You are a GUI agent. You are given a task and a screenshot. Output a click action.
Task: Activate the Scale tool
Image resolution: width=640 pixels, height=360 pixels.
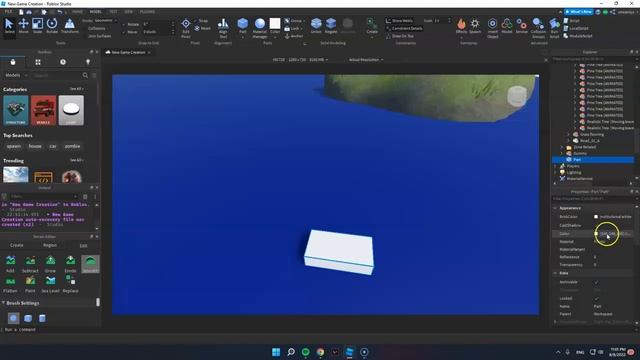(x=37, y=26)
